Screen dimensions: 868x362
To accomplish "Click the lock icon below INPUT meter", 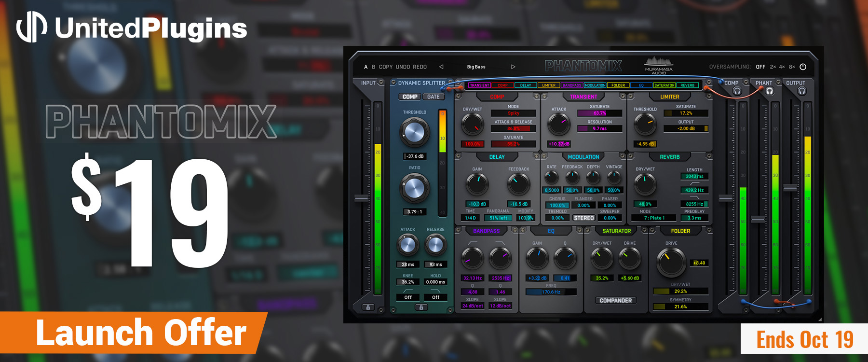I will pyautogui.click(x=368, y=307).
